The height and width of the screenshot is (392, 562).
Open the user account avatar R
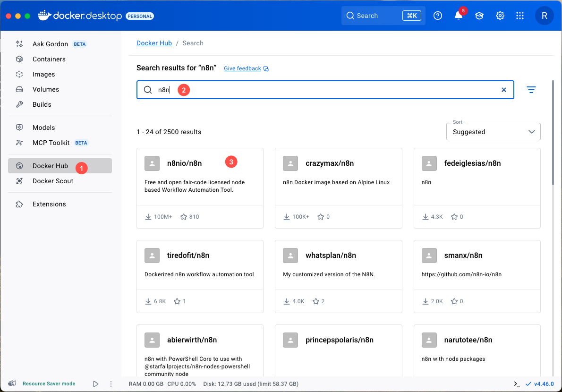click(x=545, y=16)
